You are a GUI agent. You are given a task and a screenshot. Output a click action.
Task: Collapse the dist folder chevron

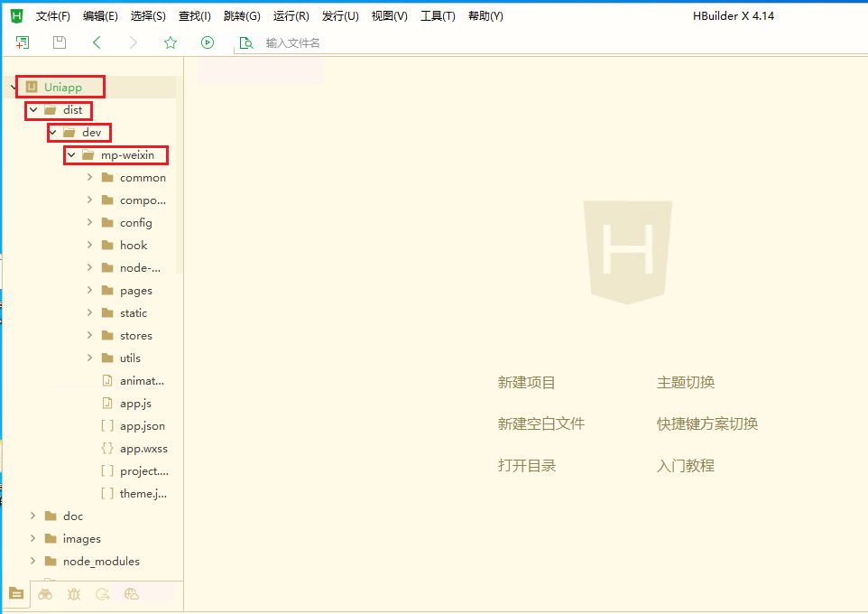33,110
